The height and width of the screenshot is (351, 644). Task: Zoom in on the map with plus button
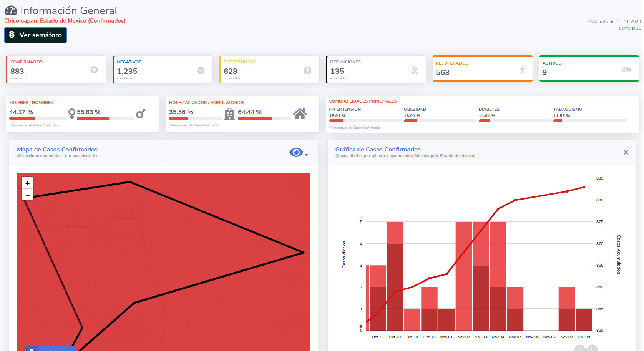point(27,183)
